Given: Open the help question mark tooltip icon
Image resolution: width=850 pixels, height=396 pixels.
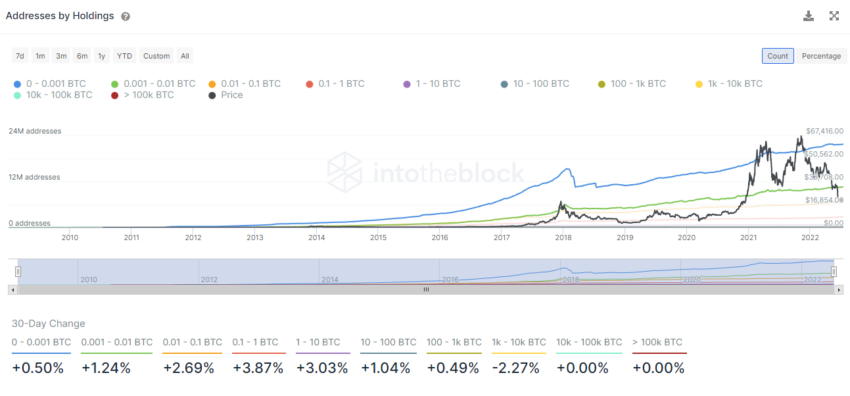Looking at the screenshot, I should coord(125,17).
